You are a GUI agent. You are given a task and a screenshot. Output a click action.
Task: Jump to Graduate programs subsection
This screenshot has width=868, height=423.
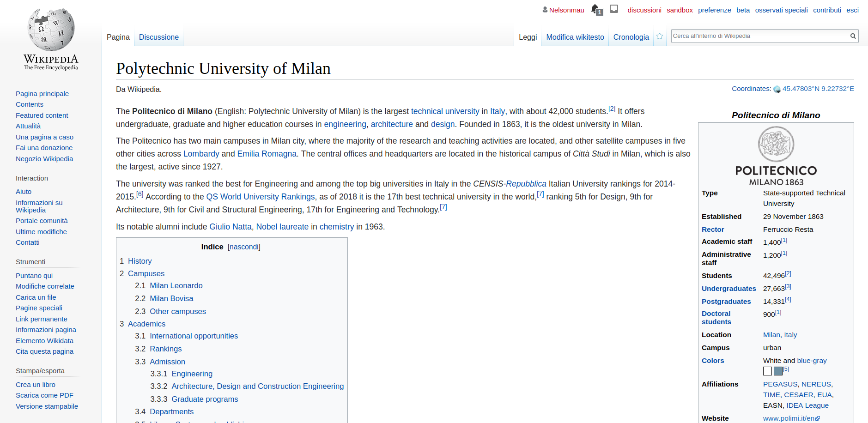point(205,399)
